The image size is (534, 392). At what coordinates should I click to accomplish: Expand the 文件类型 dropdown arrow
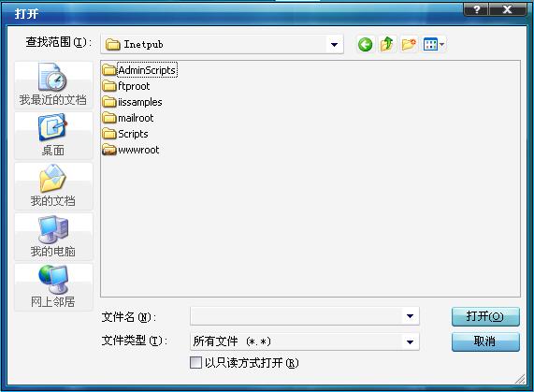tap(410, 341)
